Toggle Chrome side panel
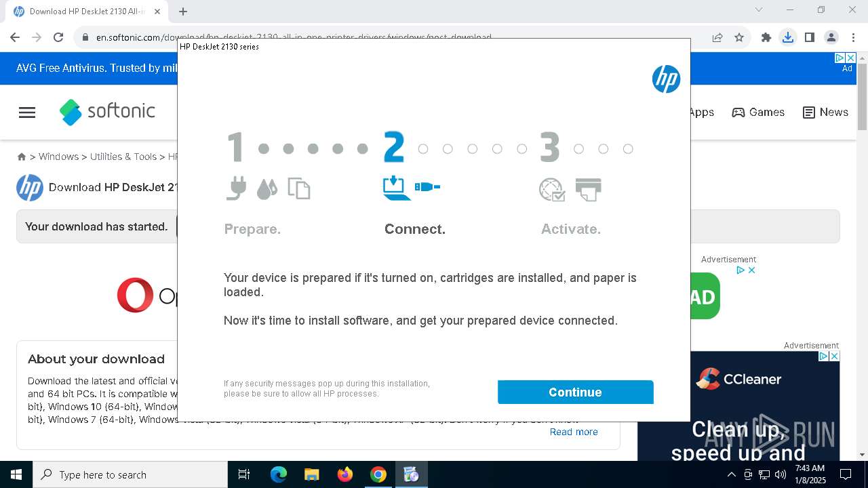Viewport: 868px width, 488px height. [810, 37]
